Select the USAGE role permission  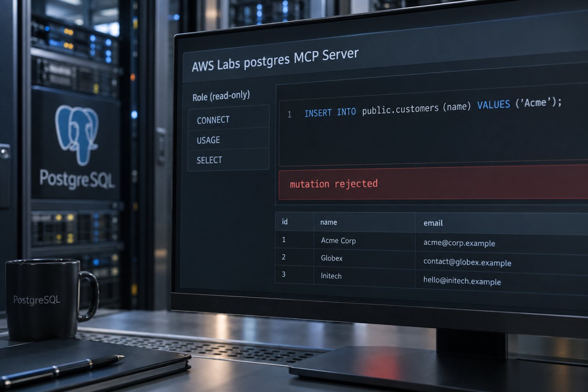point(228,139)
